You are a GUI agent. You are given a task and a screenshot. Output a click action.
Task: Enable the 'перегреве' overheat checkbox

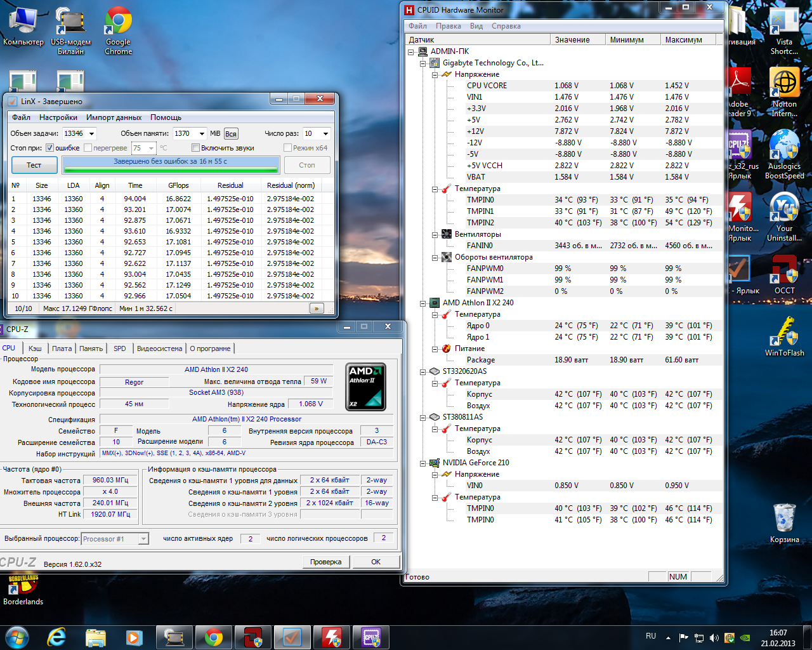[88, 148]
